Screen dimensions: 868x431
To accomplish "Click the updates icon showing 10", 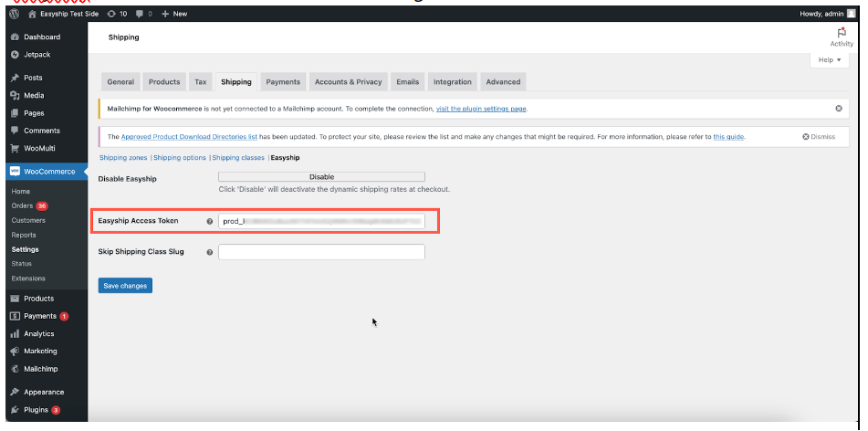I will click(x=111, y=14).
